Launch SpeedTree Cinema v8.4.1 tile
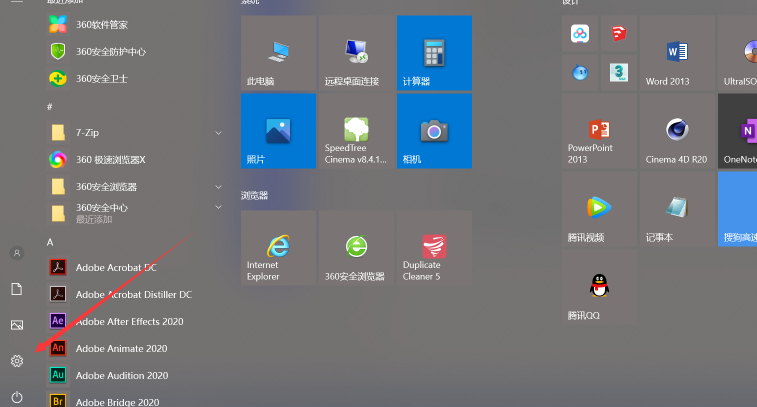This screenshot has width=757, height=407. click(357, 131)
